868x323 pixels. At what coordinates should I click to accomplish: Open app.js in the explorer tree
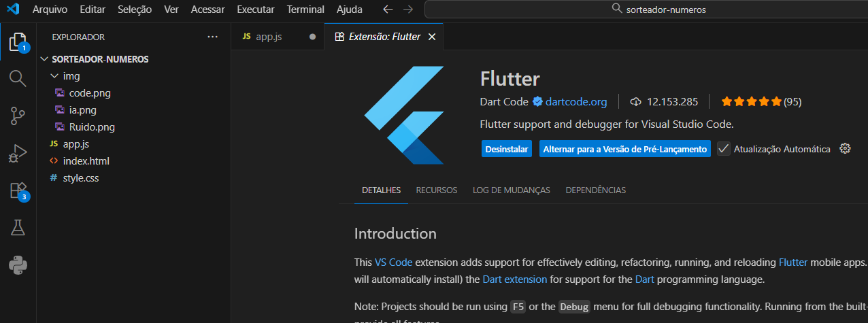click(76, 144)
